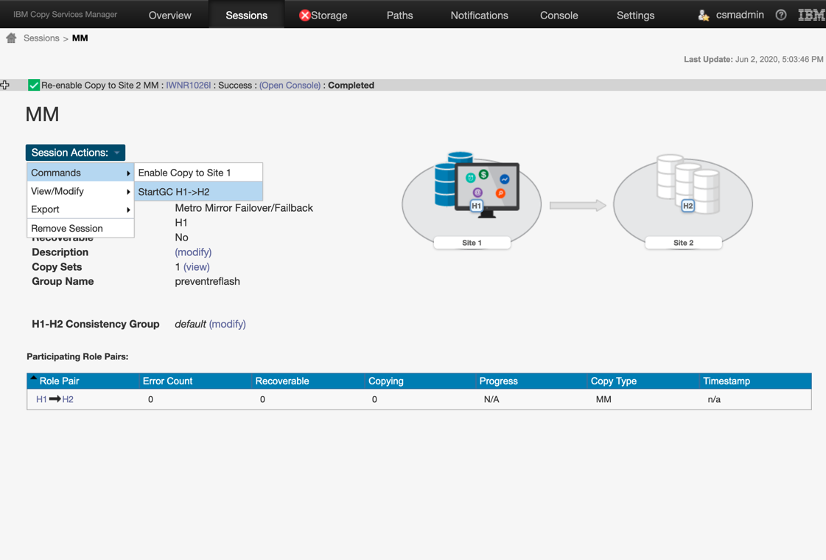The height and width of the screenshot is (560, 826).
Task: Click the replication arrow between sites
Action: 578,205
